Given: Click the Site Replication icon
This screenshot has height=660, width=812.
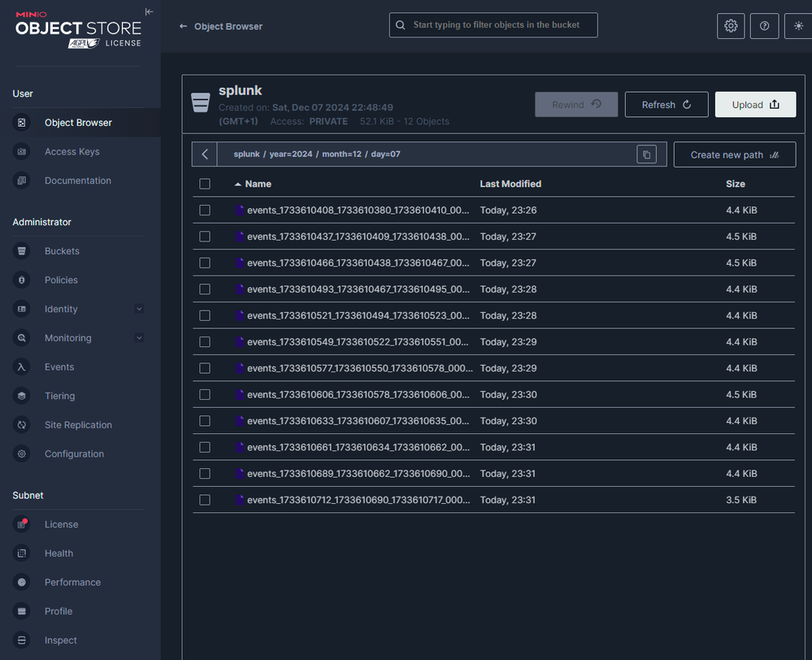Looking at the screenshot, I should coord(22,425).
